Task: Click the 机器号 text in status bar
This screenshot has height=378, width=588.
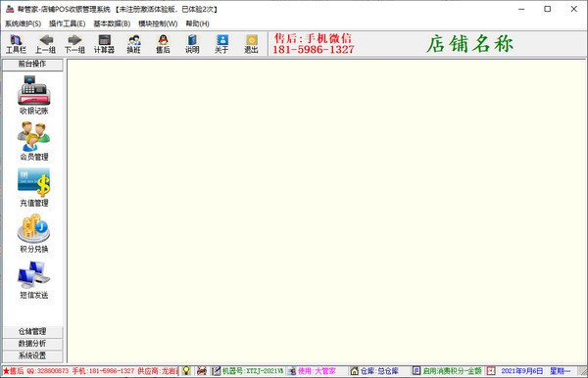Action: coord(253,371)
